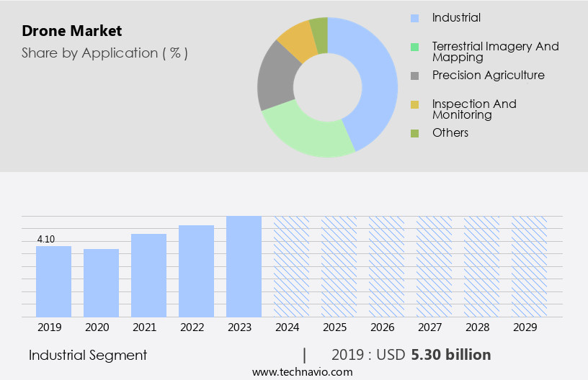
Task: Click the hatched 2024 forecast bar
Action: pos(291,266)
